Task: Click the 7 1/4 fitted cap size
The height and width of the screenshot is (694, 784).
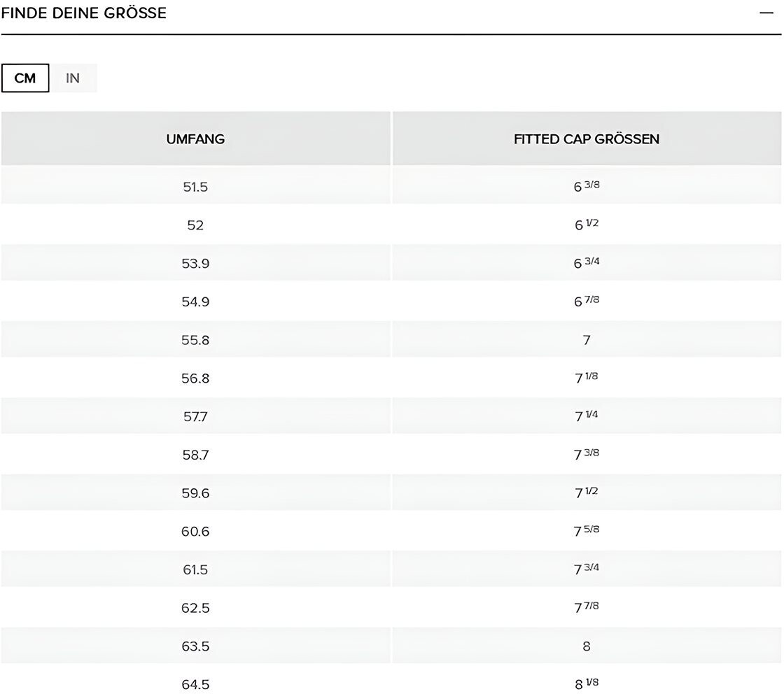Action: point(587,416)
